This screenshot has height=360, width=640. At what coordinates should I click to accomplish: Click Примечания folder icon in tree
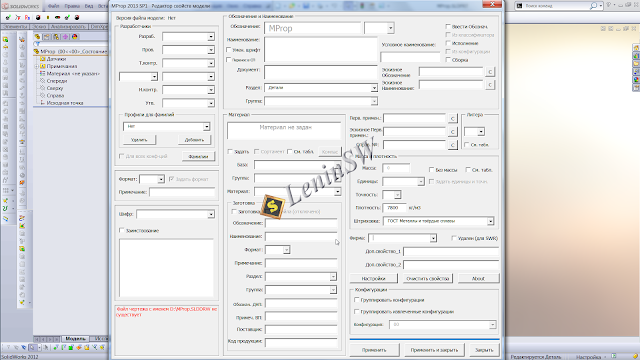[42, 66]
